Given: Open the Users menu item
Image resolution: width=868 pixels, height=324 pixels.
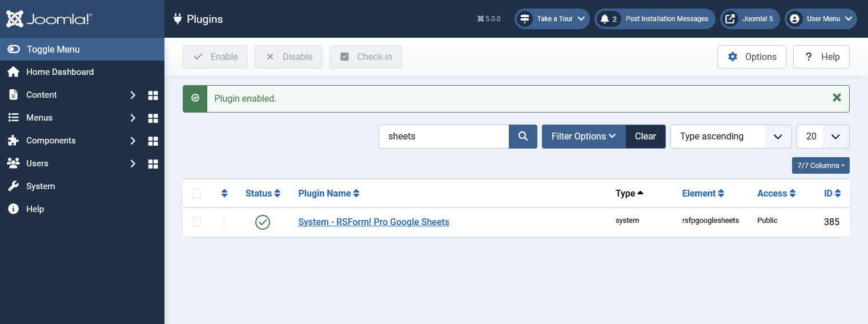Looking at the screenshot, I should [37, 163].
